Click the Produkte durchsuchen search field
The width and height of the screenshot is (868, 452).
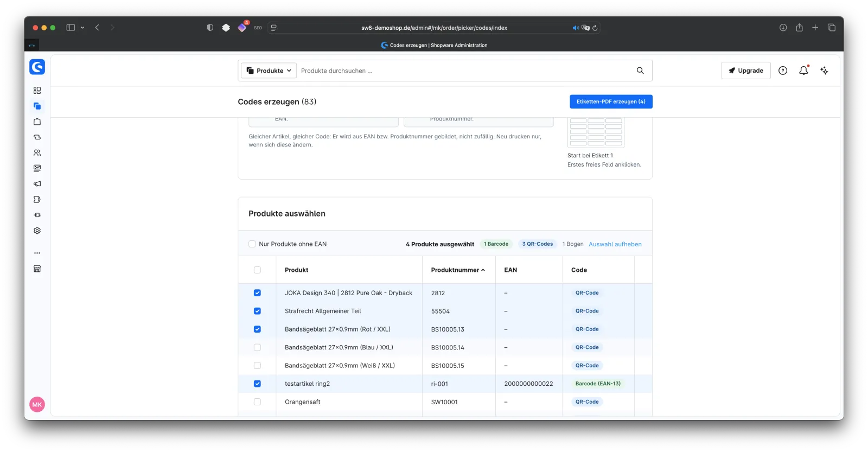tap(467, 71)
